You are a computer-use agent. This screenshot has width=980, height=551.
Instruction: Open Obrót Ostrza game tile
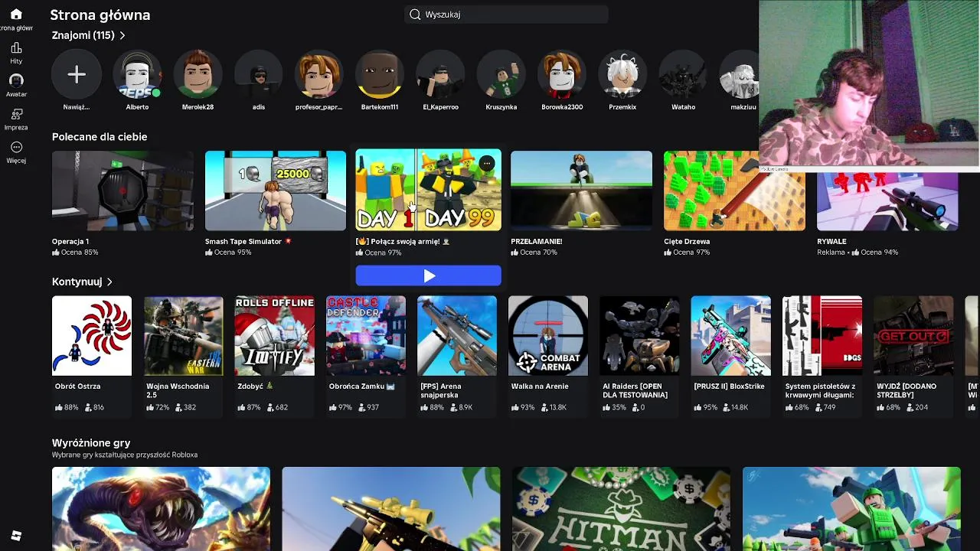pos(92,336)
